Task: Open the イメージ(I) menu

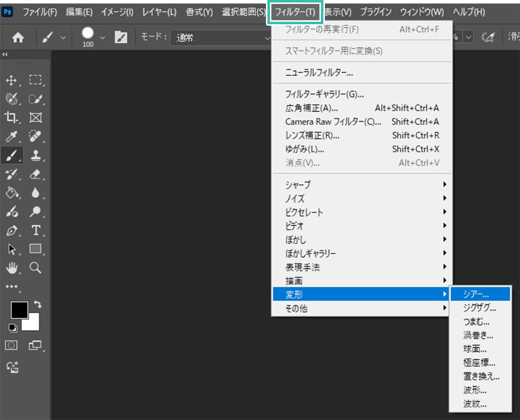Action: (117, 12)
